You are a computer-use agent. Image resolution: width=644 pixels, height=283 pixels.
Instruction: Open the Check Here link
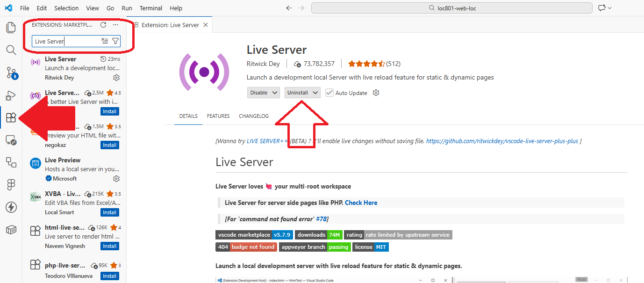(x=361, y=203)
